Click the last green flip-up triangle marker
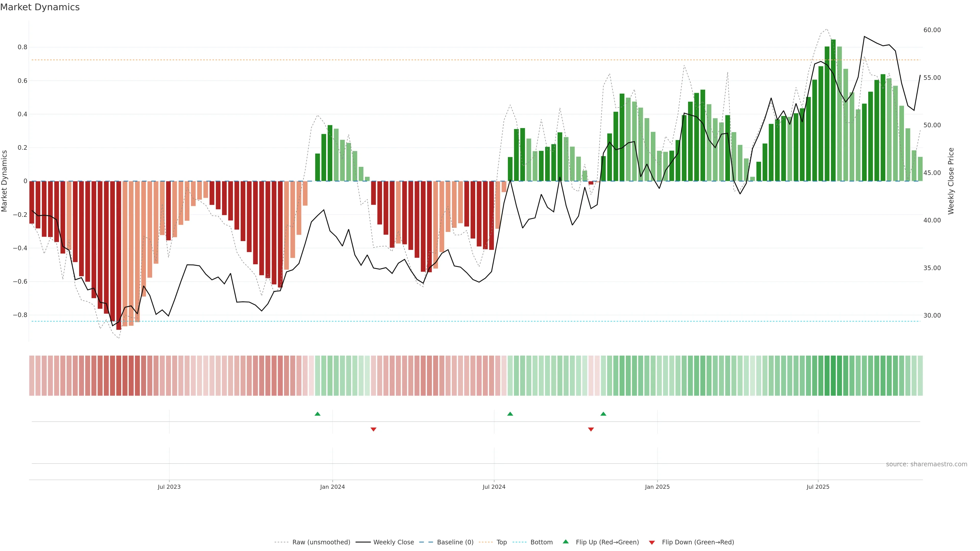This screenshot has height=551, width=980. point(603,414)
